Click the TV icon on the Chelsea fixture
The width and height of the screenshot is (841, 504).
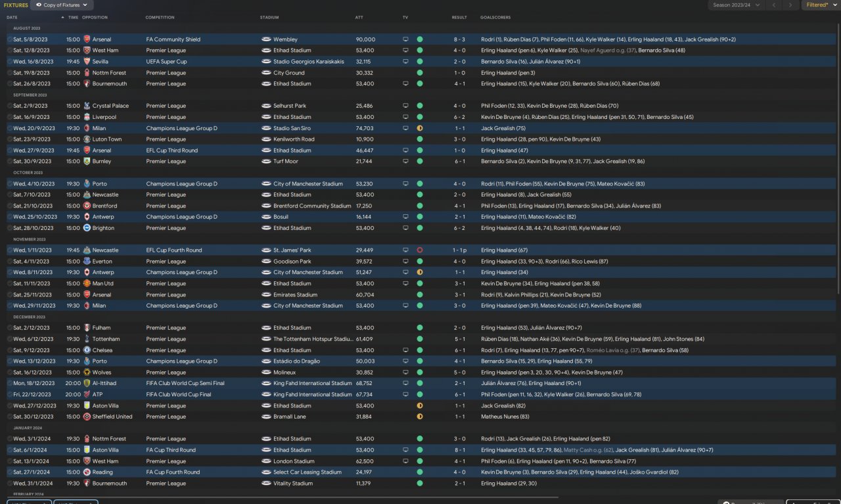[405, 350]
